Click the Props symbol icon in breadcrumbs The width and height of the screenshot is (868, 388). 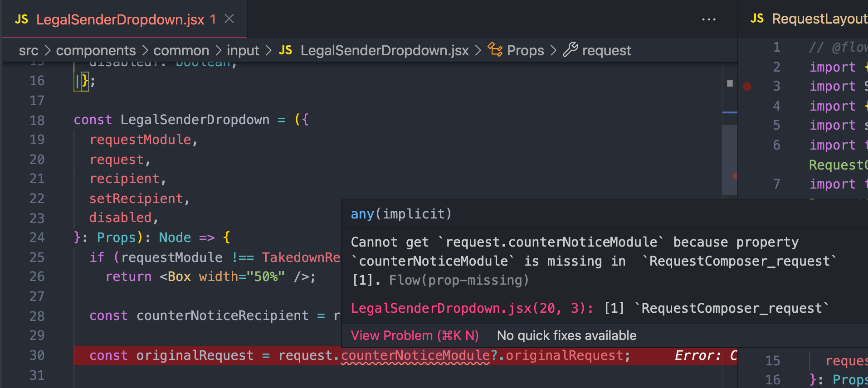pyautogui.click(x=495, y=49)
